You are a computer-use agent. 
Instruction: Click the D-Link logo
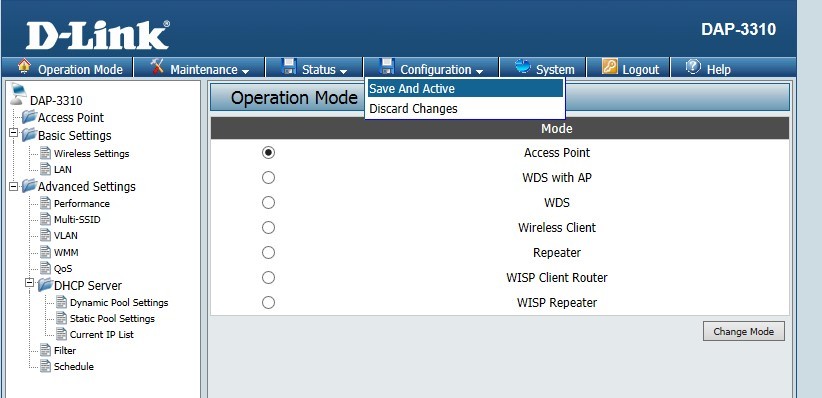point(98,35)
